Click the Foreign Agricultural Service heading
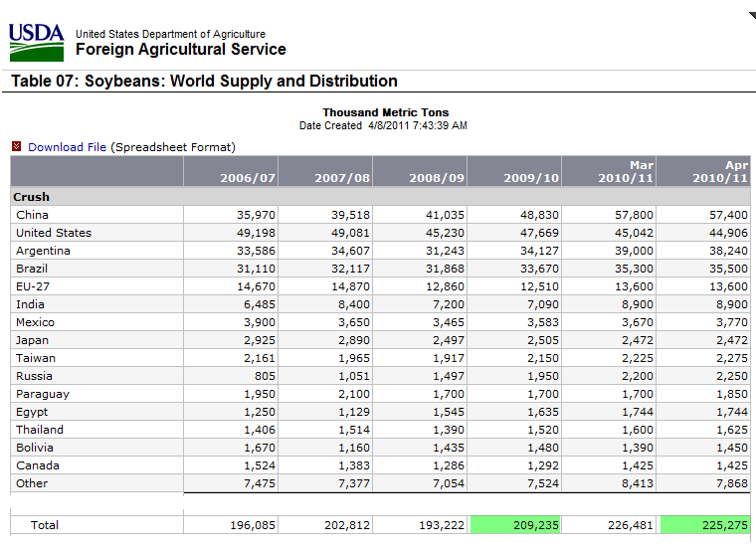The width and height of the screenshot is (756, 552). click(x=181, y=49)
